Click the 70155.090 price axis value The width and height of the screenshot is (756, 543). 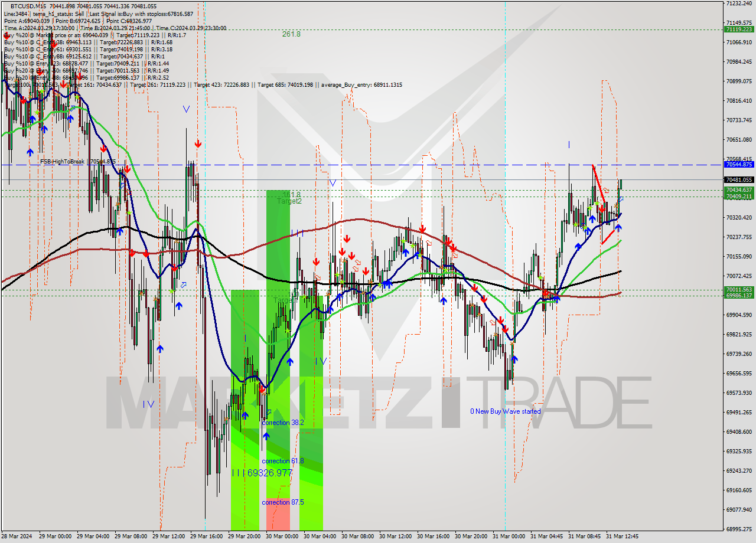coord(739,256)
